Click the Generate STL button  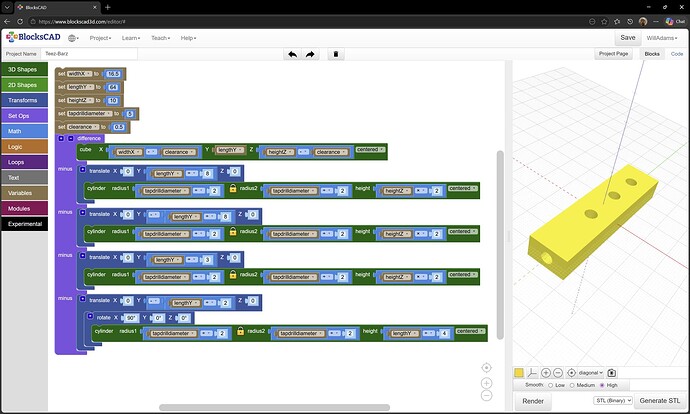click(x=660, y=400)
